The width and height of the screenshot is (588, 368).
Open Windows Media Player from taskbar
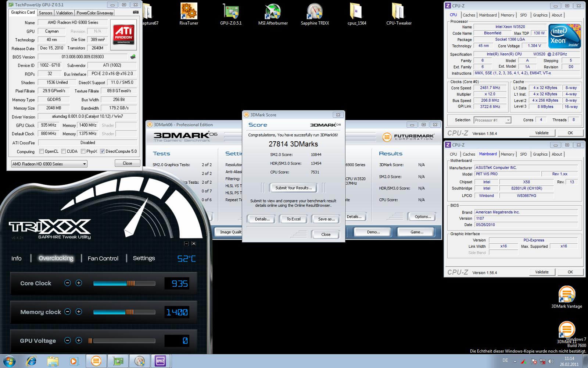73,361
